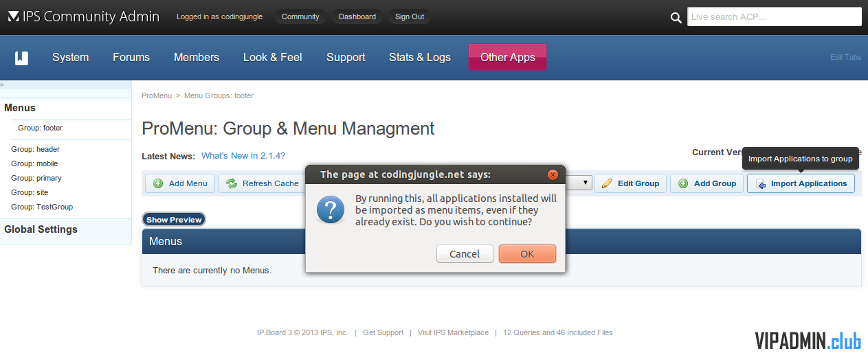Image resolution: width=868 pixels, height=364 pixels.
Task: Open the Stats & Logs tab
Action: click(420, 58)
